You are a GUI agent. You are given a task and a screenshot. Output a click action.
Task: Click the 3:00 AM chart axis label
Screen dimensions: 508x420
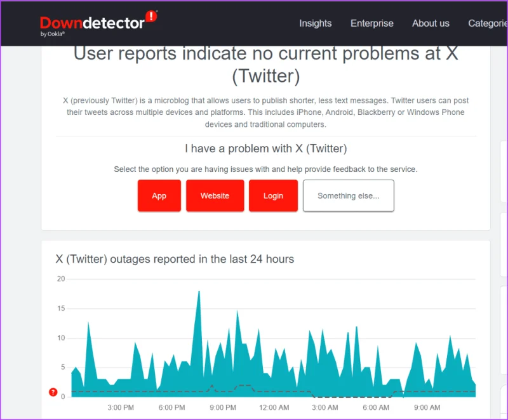325,408
